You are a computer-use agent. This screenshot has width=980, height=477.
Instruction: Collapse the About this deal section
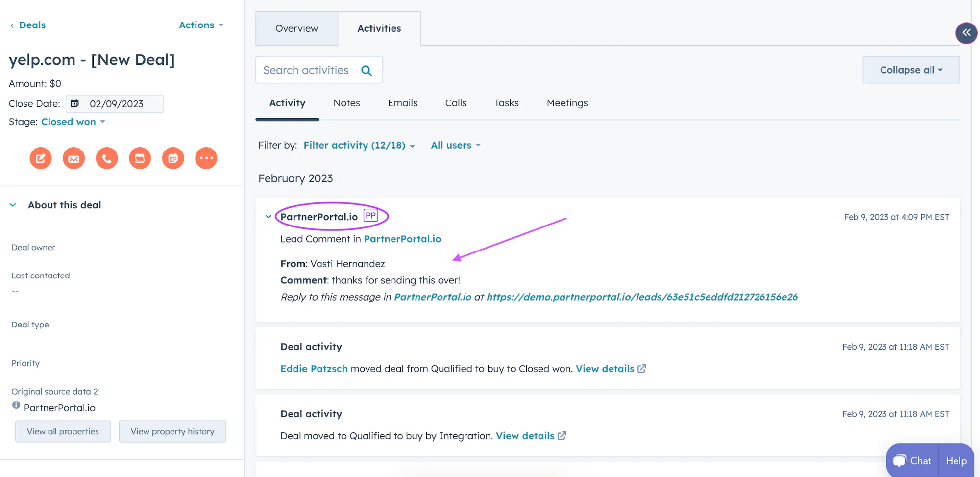pyautogui.click(x=13, y=205)
